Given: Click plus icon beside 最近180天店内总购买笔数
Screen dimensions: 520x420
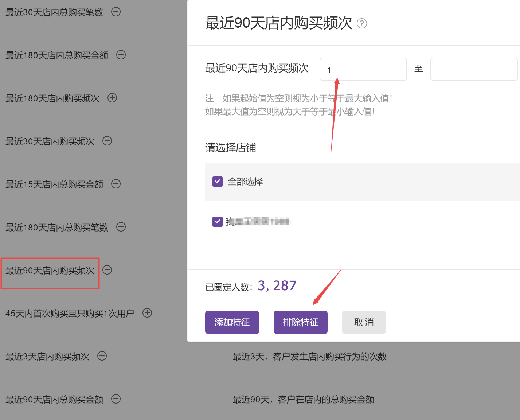Looking at the screenshot, I should click(121, 227).
